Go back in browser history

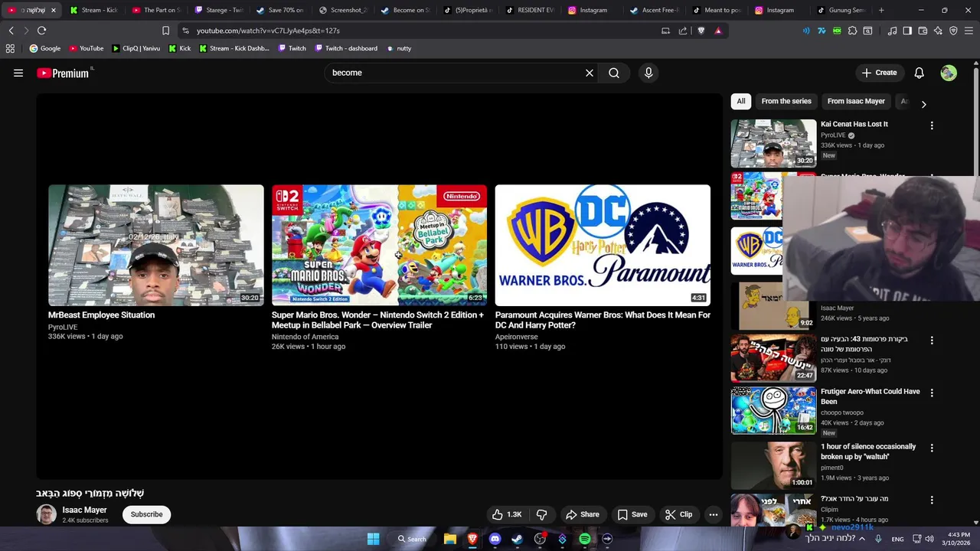[x=11, y=31]
